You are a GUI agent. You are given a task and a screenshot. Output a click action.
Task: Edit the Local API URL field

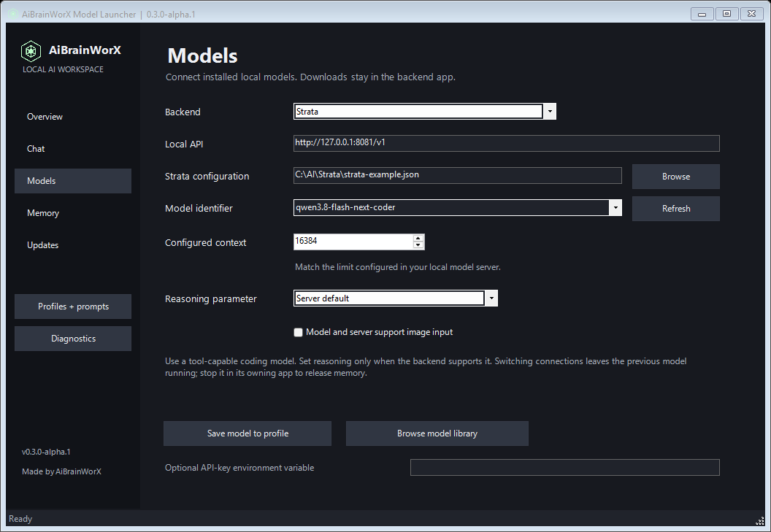(x=507, y=143)
